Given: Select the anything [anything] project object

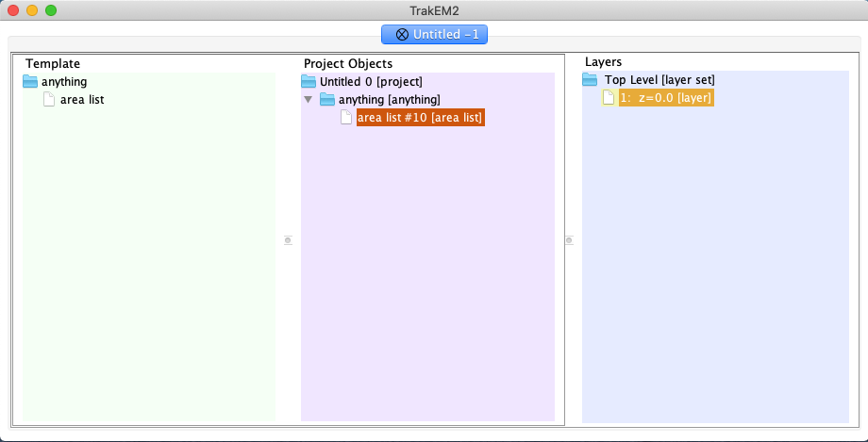Looking at the screenshot, I should (389, 99).
